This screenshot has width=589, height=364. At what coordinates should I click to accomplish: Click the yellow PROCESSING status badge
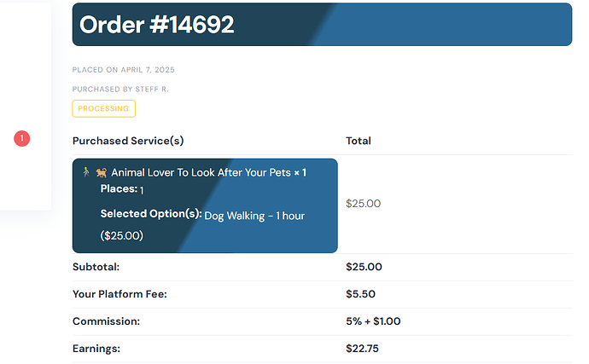(x=103, y=108)
